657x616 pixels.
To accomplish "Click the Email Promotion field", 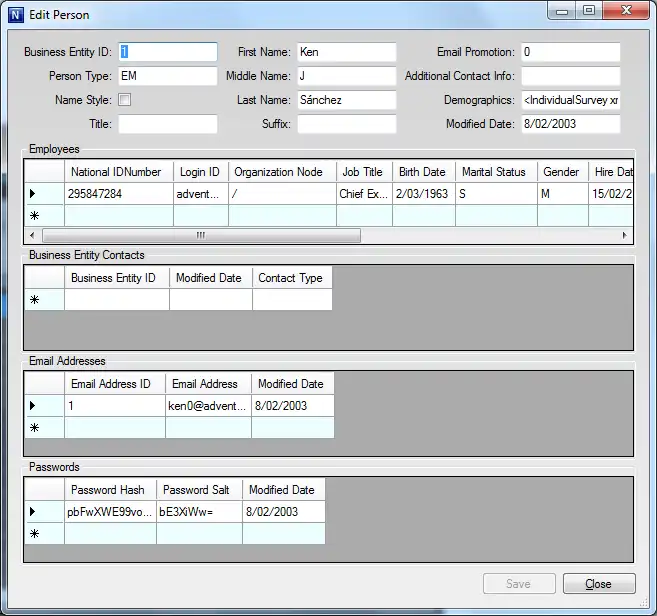I will point(571,52).
